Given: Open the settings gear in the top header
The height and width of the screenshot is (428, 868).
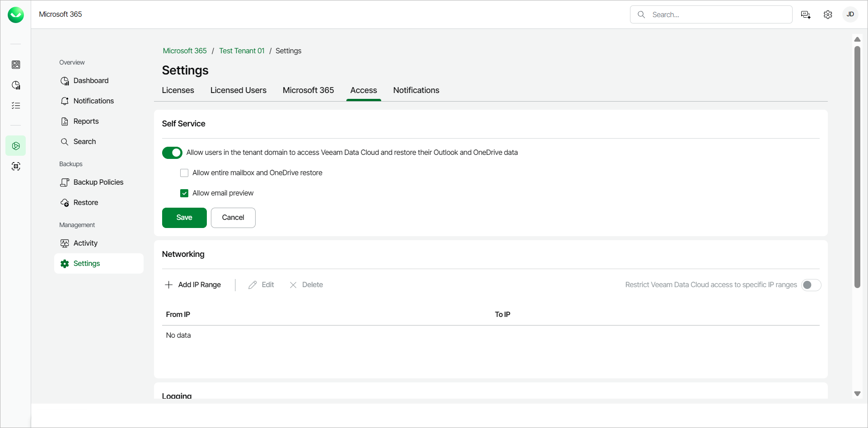Looking at the screenshot, I should [828, 14].
